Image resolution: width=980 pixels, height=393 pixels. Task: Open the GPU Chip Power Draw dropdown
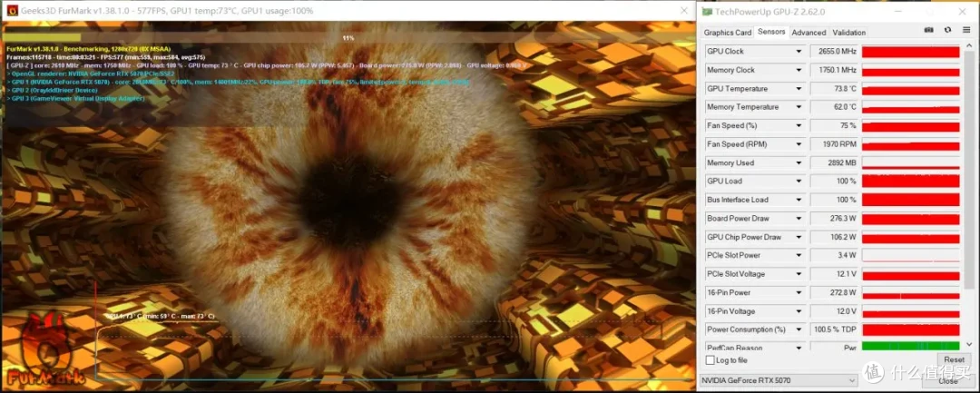(x=799, y=238)
